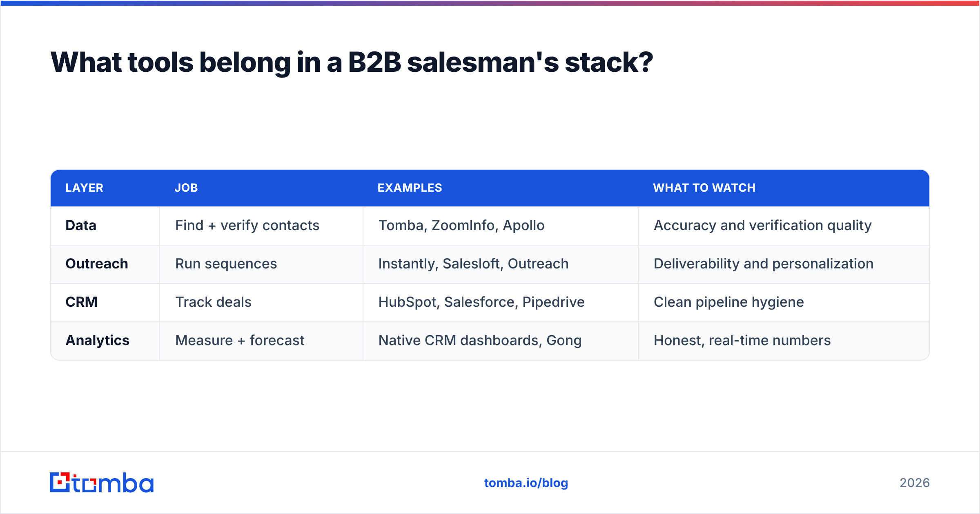980x514 pixels.
Task: Click the slide title about B2B salesman's stack
Action: (352, 62)
